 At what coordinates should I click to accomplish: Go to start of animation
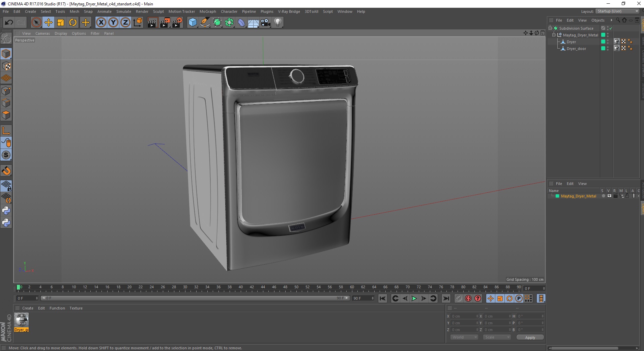(x=382, y=298)
